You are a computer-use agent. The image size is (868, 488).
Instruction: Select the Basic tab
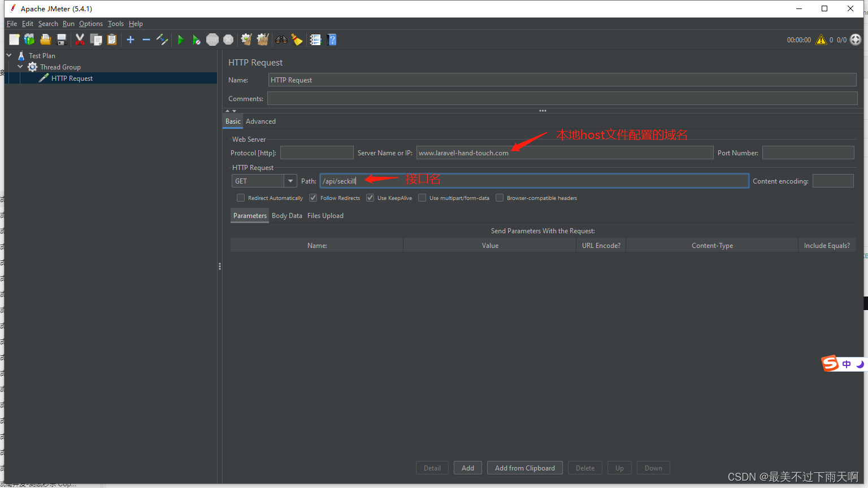coord(233,121)
